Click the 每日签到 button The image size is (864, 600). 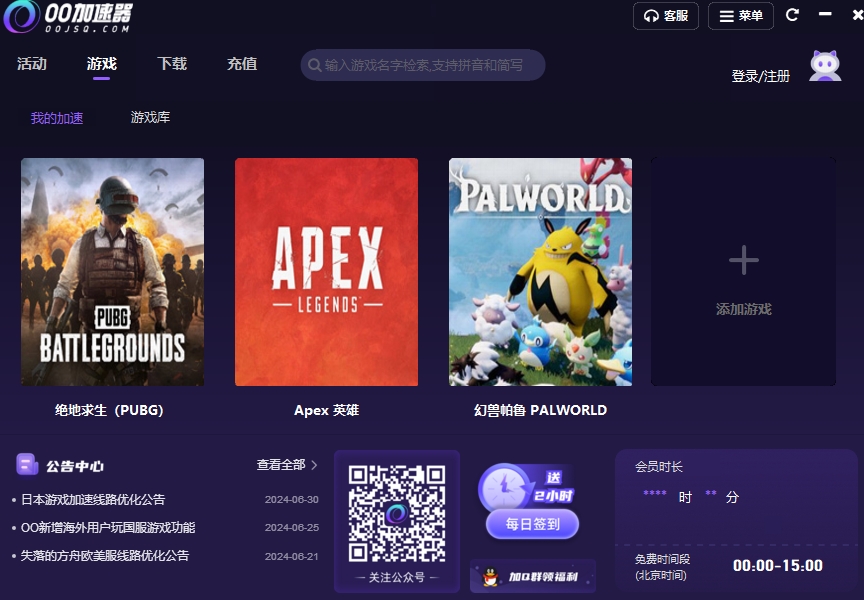pos(532,524)
